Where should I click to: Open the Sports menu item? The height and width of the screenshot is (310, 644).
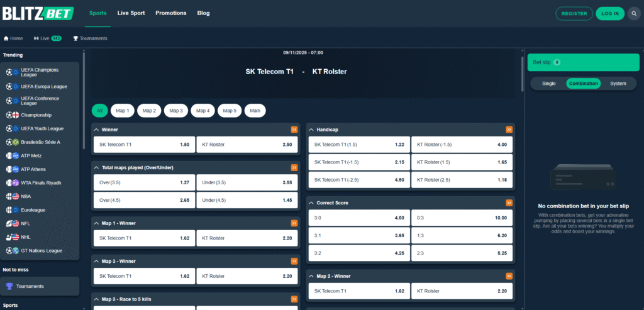pyautogui.click(x=97, y=13)
